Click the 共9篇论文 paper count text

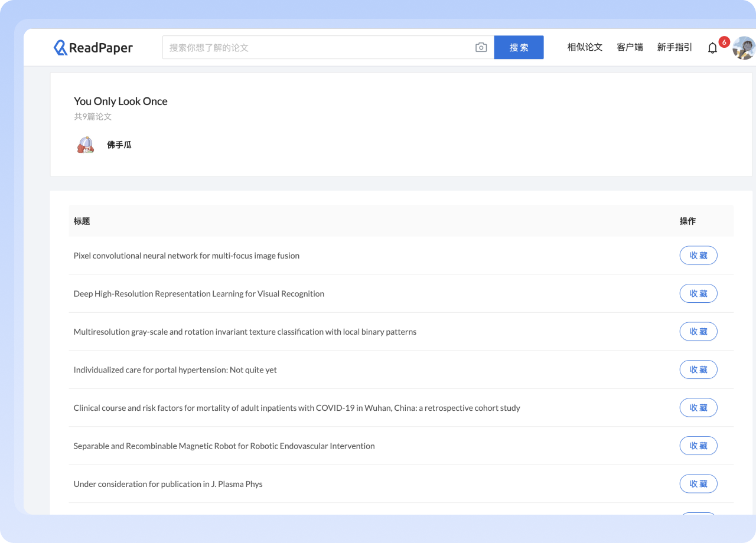93,117
